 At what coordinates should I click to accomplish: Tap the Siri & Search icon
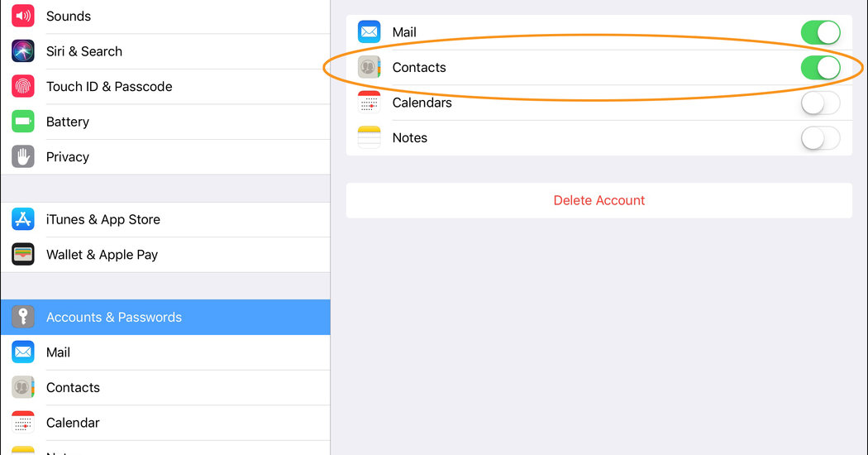click(x=22, y=51)
